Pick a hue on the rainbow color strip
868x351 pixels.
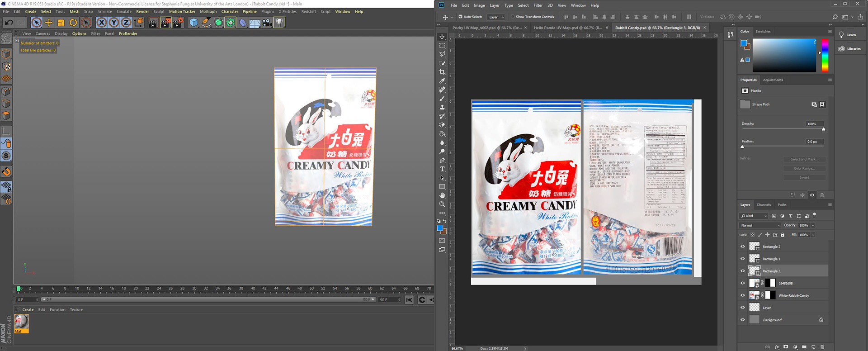click(825, 55)
